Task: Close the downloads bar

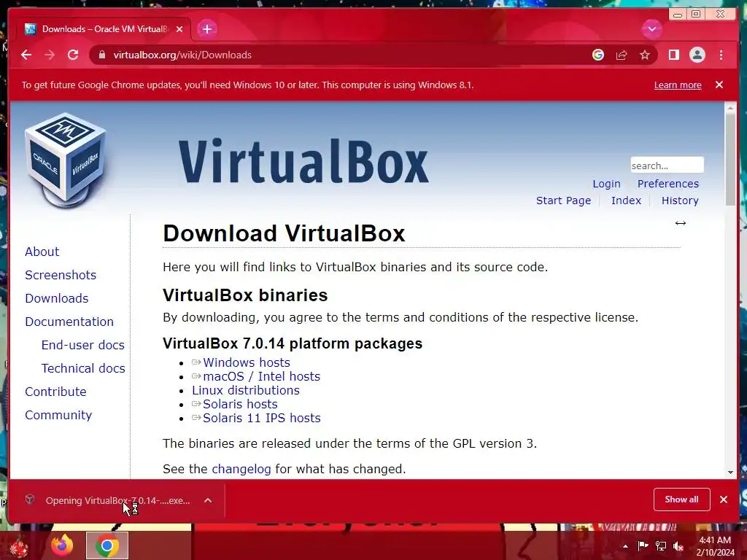Action: 724,499
